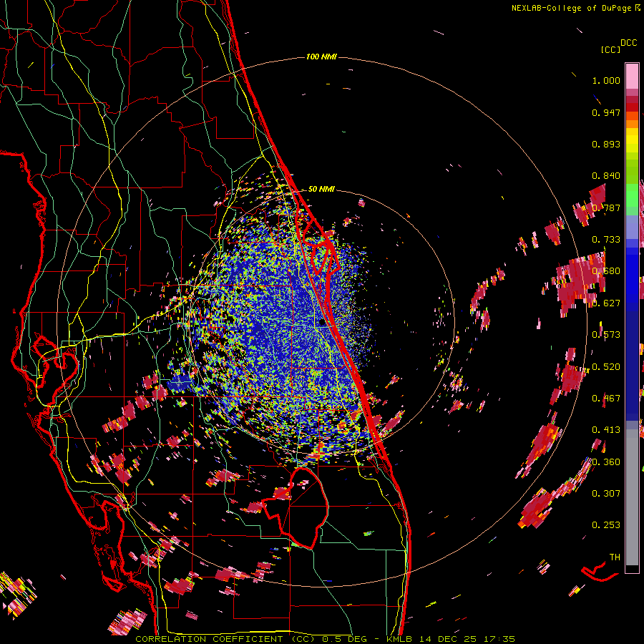Image resolution: width=644 pixels, height=644 pixels.
Task: Click the 0.520 scale value
Action: click(606, 366)
